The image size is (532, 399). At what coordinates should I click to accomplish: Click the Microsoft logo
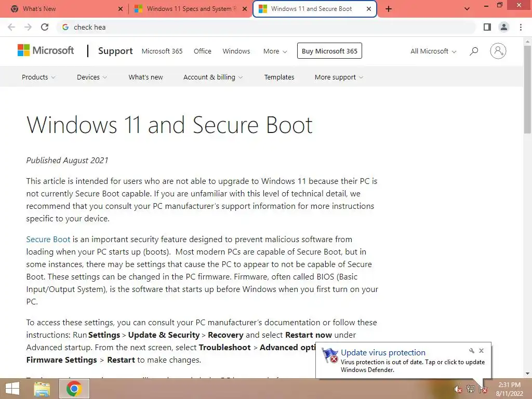click(x=46, y=50)
